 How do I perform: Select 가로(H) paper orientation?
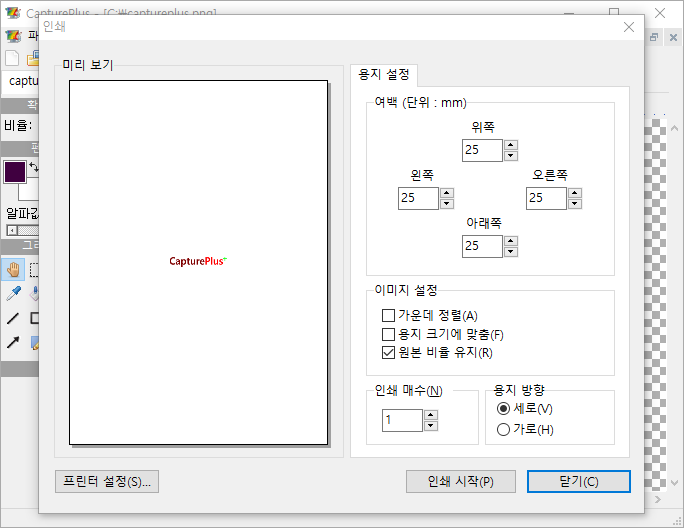[504, 429]
